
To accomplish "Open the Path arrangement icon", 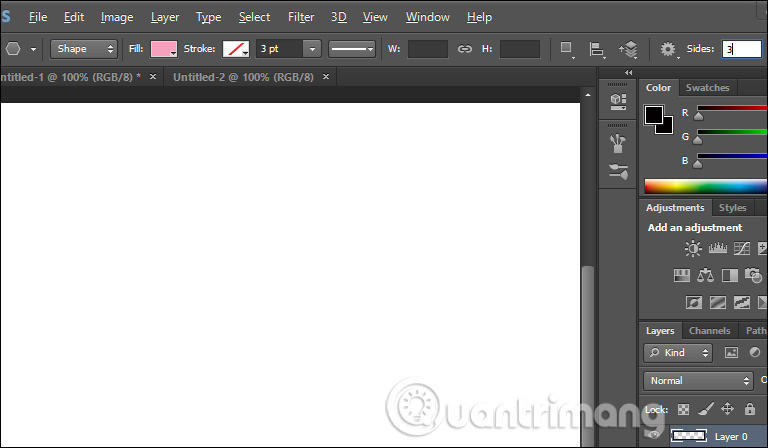I will click(x=628, y=49).
